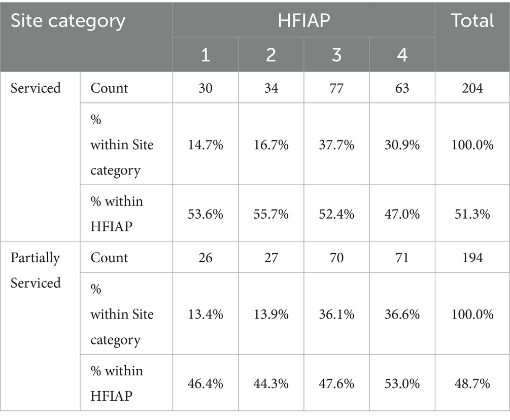
Task: Click HFIAP column header 3
Action: point(336,54)
